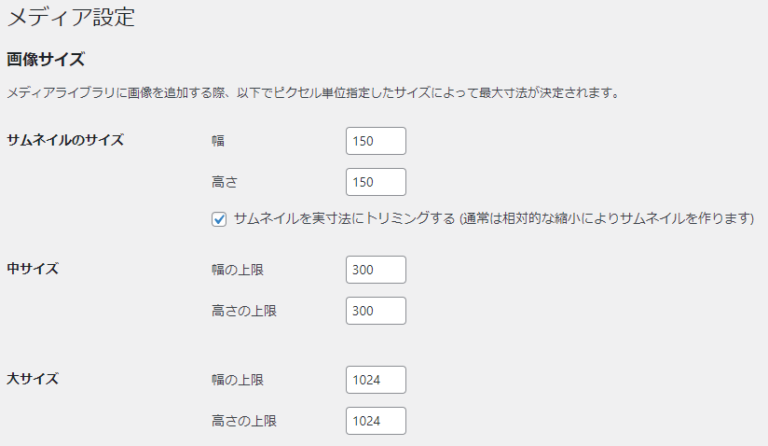The height and width of the screenshot is (446, 768).
Task: Click the 幅 label under サムネイルのサイズ
Action: pyautogui.click(x=218, y=141)
